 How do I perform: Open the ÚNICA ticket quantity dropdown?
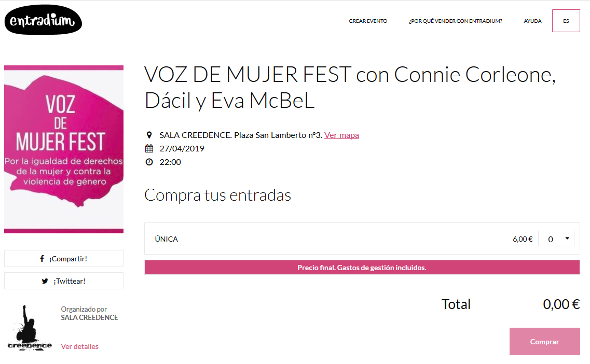pos(556,239)
